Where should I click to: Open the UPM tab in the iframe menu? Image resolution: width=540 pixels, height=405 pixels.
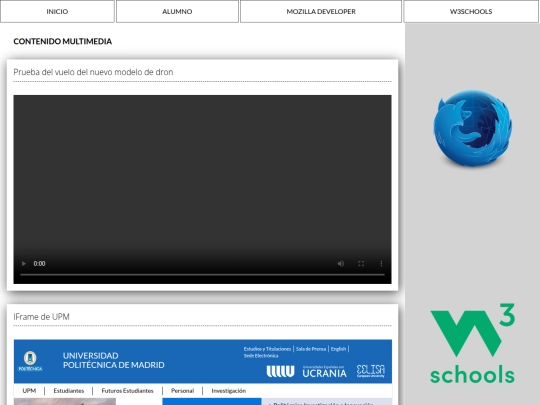coord(29,391)
